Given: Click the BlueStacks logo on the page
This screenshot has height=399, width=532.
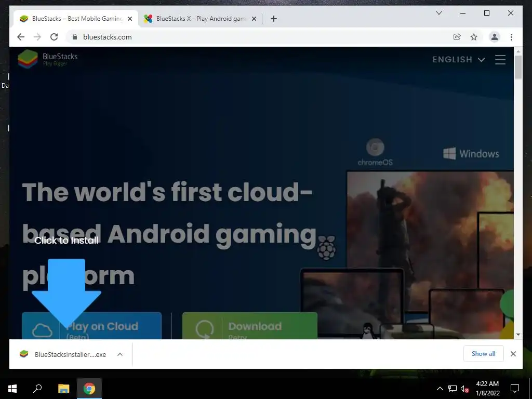Looking at the screenshot, I should pos(48,59).
